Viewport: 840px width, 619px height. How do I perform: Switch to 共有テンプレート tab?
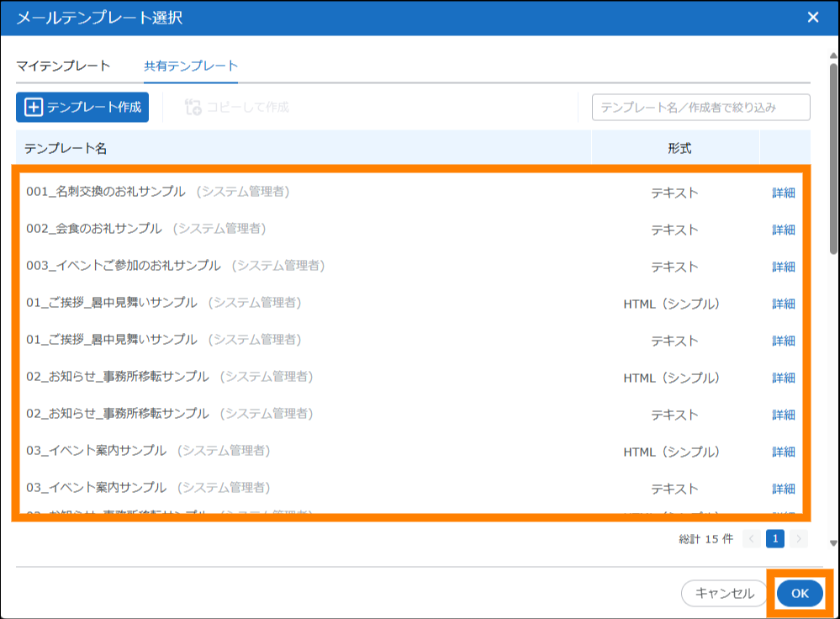click(x=191, y=66)
